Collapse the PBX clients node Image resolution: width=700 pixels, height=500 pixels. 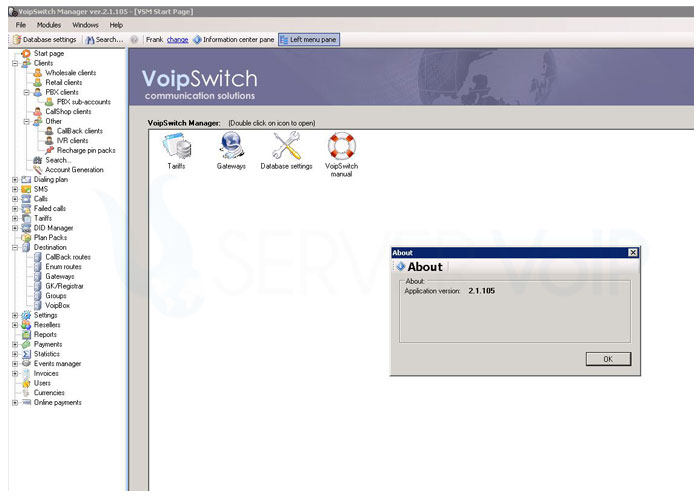coord(26,92)
